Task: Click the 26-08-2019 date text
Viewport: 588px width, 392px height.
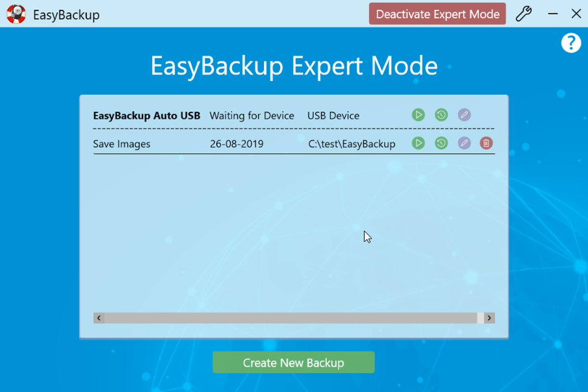Action: coord(236,144)
